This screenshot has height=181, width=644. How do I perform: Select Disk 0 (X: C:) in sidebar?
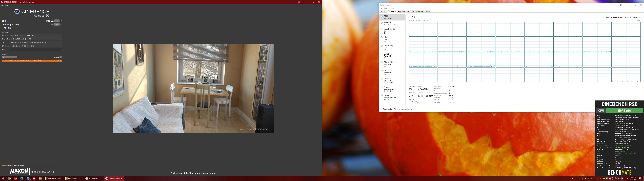tap(392, 31)
